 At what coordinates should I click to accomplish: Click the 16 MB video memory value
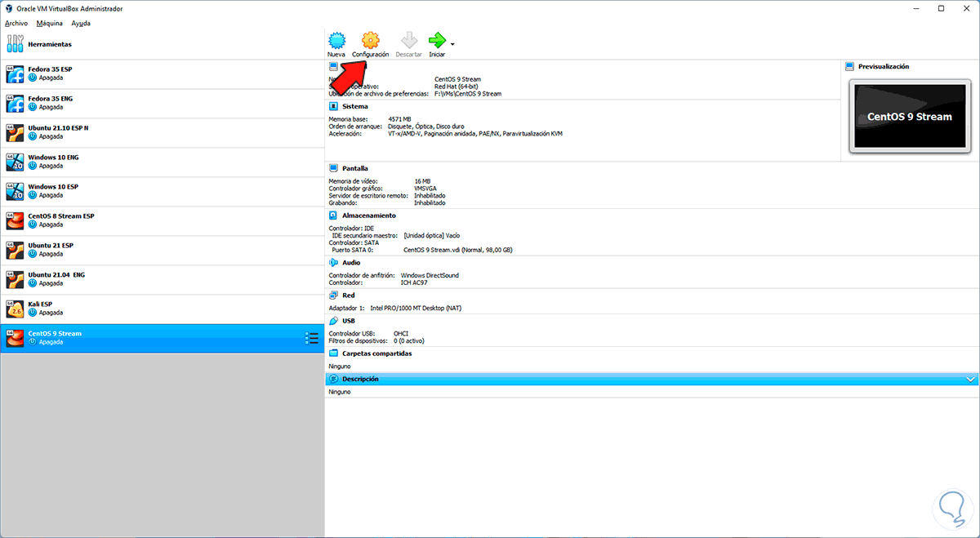pyautogui.click(x=422, y=181)
